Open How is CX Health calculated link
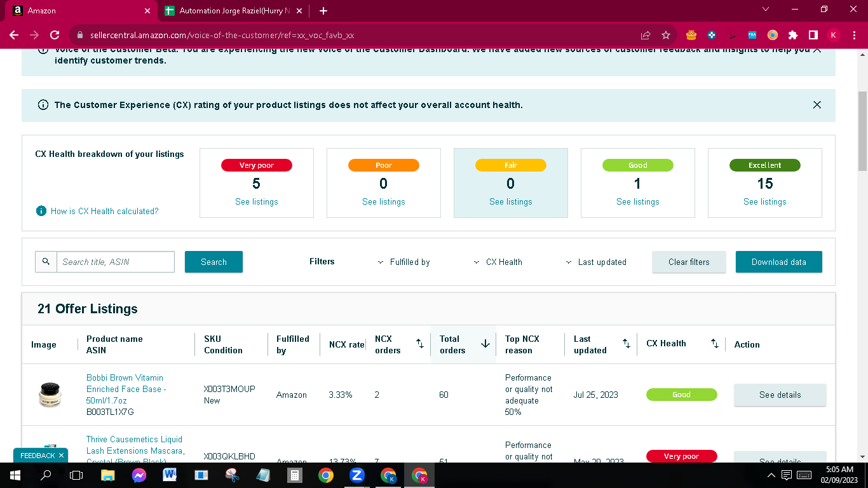Screen dimensions: 868x488 (x=105, y=211)
